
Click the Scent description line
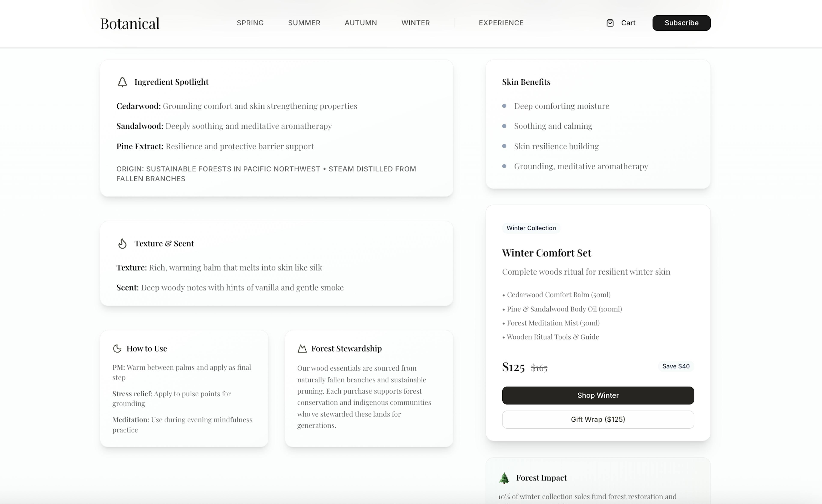pyautogui.click(x=230, y=287)
